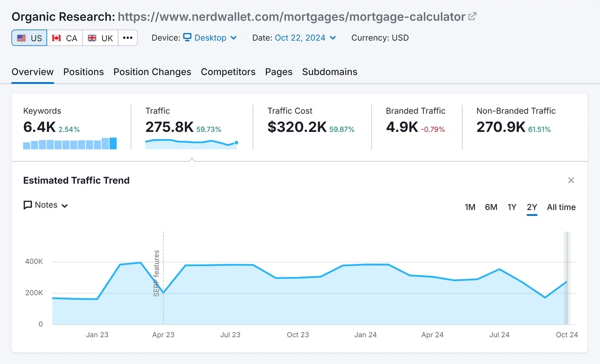Image resolution: width=600 pixels, height=364 pixels.
Task: Open the Position Changes tab
Action: pyautogui.click(x=152, y=71)
